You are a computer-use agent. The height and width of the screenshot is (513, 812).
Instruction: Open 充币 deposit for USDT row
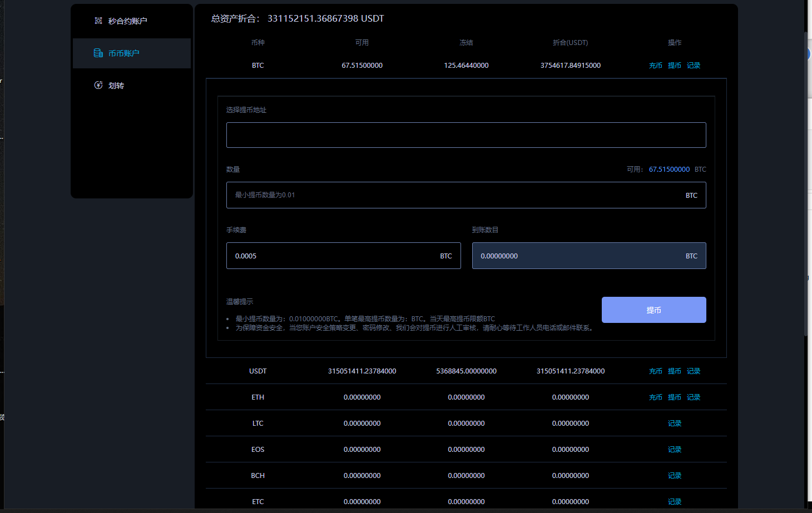(x=655, y=371)
